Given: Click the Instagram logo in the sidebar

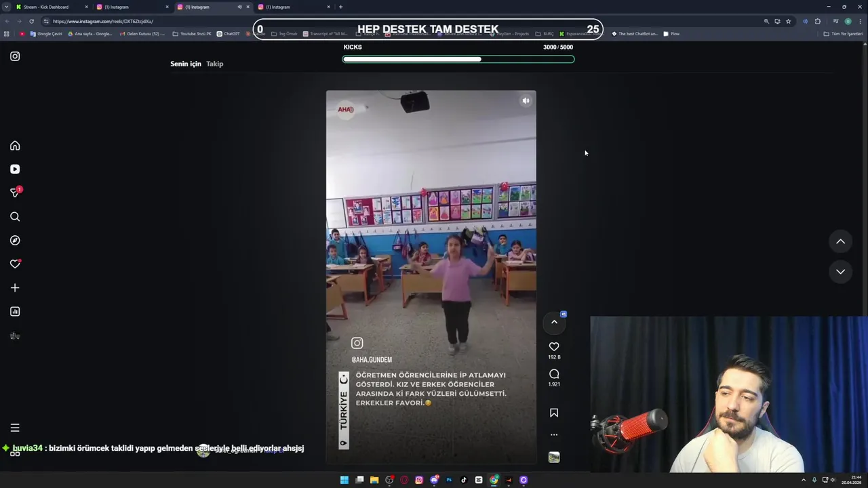Looking at the screenshot, I should [15, 56].
